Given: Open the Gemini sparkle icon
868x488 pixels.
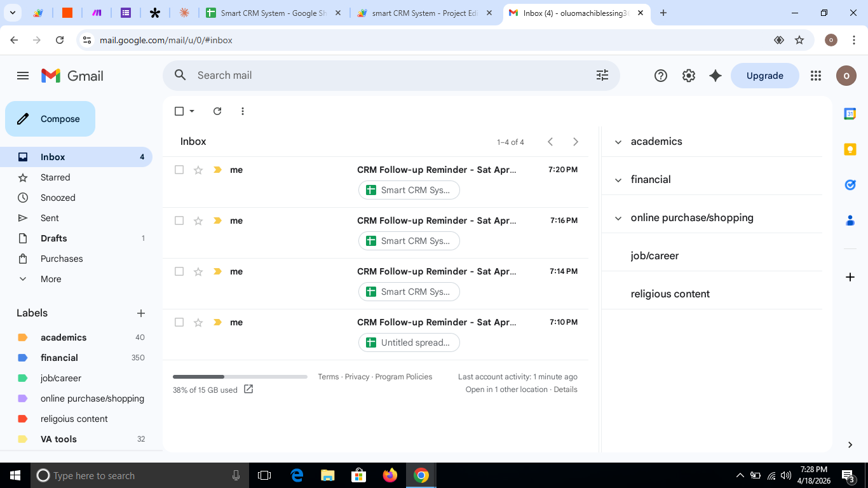Looking at the screenshot, I should 715,76.
